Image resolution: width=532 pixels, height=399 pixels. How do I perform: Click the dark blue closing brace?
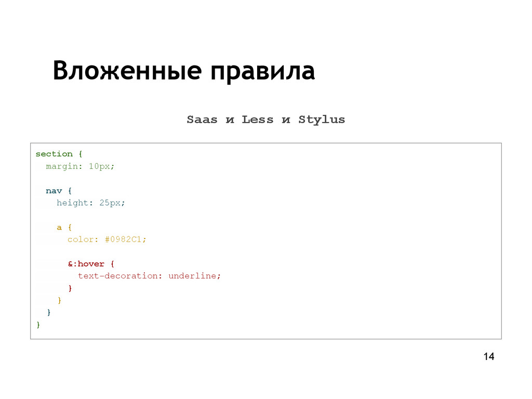pos(49,312)
